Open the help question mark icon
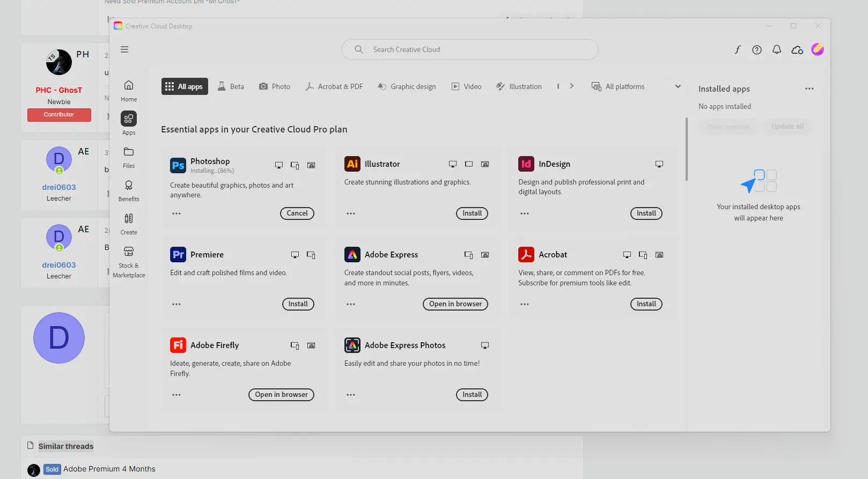 coord(757,49)
